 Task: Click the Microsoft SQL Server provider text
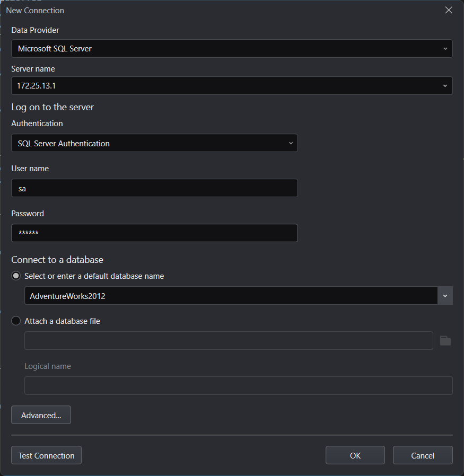[55, 49]
